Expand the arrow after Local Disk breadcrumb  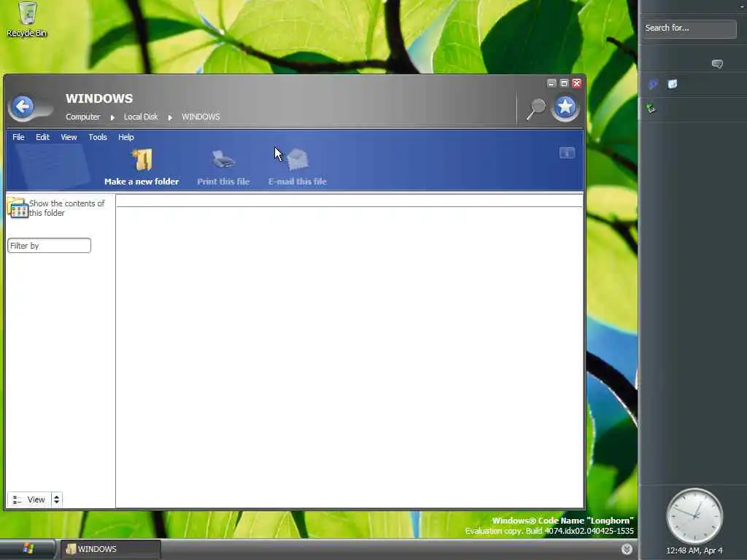pos(170,117)
